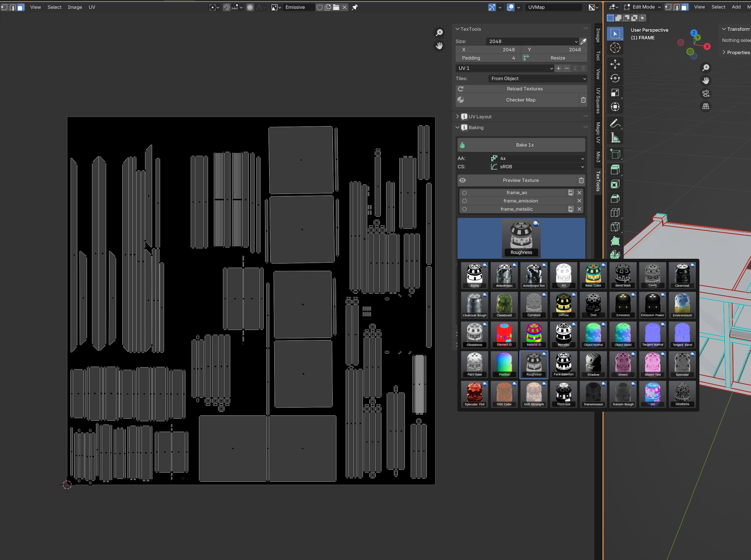Select the Measure tool

[615, 138]
